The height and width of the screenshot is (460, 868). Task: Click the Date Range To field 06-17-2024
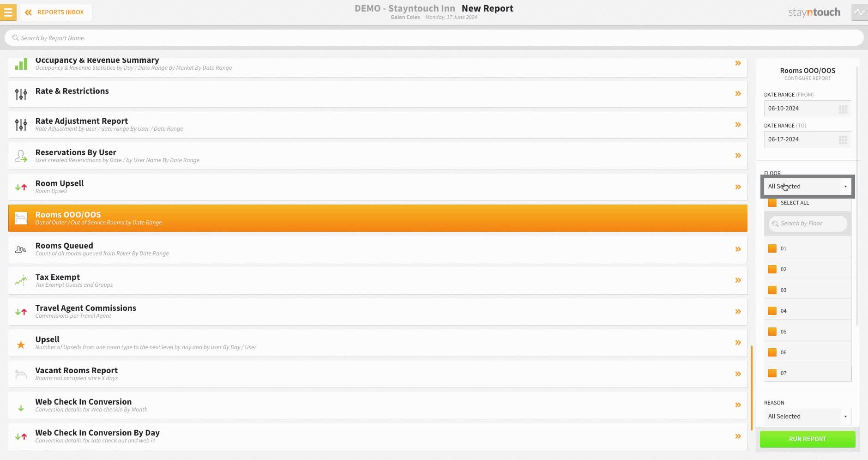pyautogui.click(x=808, y=139)
